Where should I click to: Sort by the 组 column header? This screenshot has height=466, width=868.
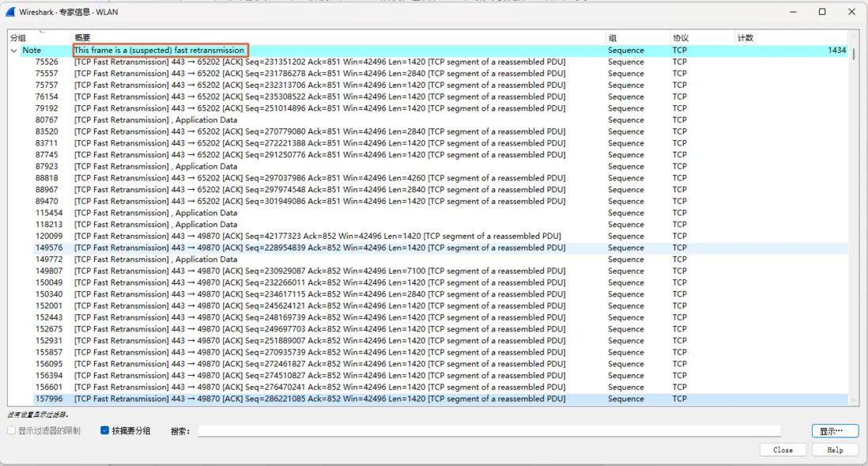pos(612,38)
